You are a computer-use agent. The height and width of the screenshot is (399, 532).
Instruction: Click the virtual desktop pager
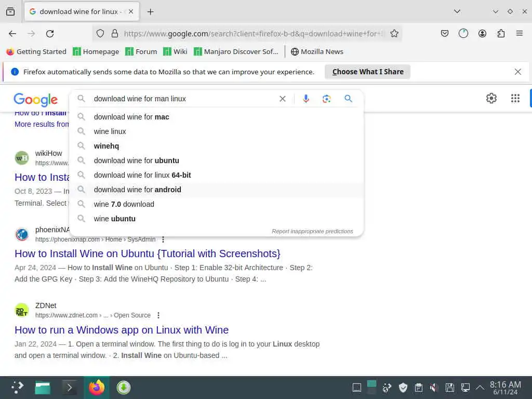tap(371, 388)
